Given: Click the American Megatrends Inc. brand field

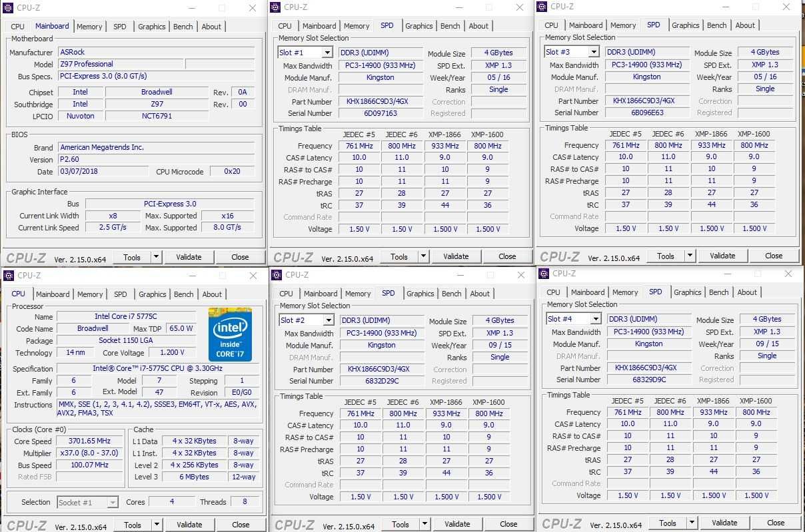Looking at the screenshot, I should pos(156,147).
